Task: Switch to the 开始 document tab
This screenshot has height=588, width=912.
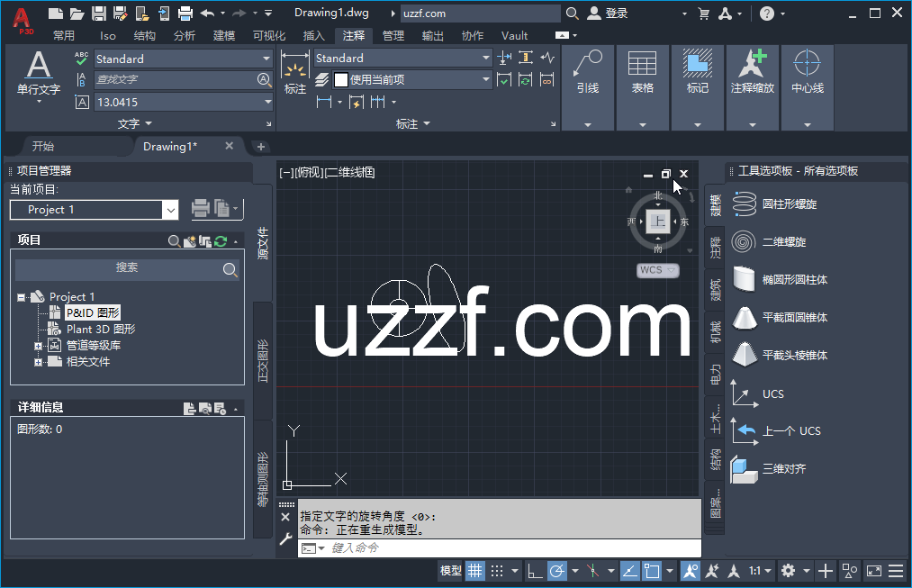Action: click(43, 147)
